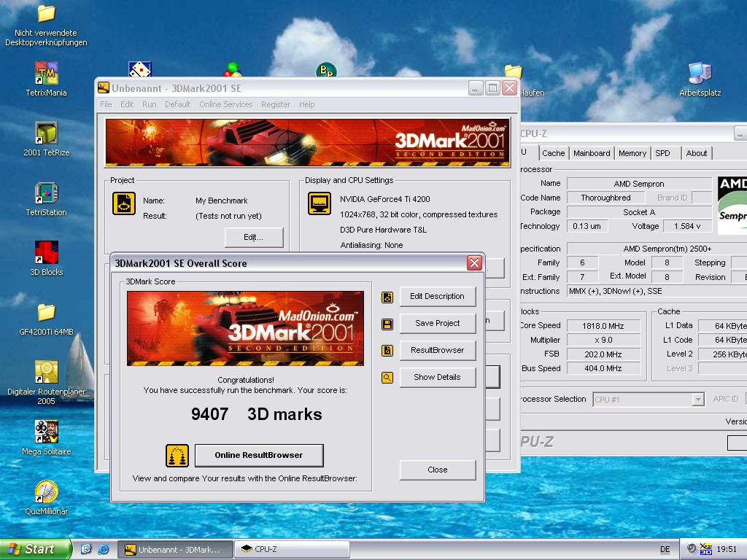Switch to the About tab in CPU-Z
This screenshot has width=747, height=560.
tap(697, 153)
